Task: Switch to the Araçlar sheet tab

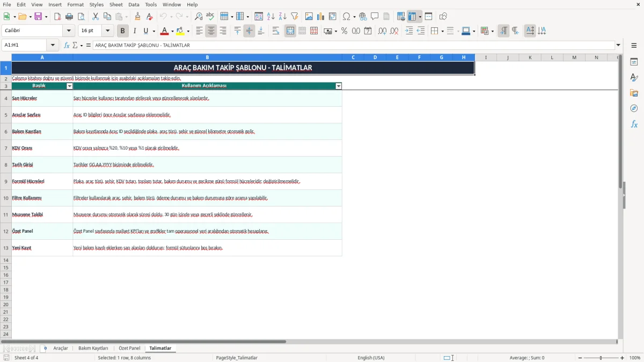Action: click(61, 348)
